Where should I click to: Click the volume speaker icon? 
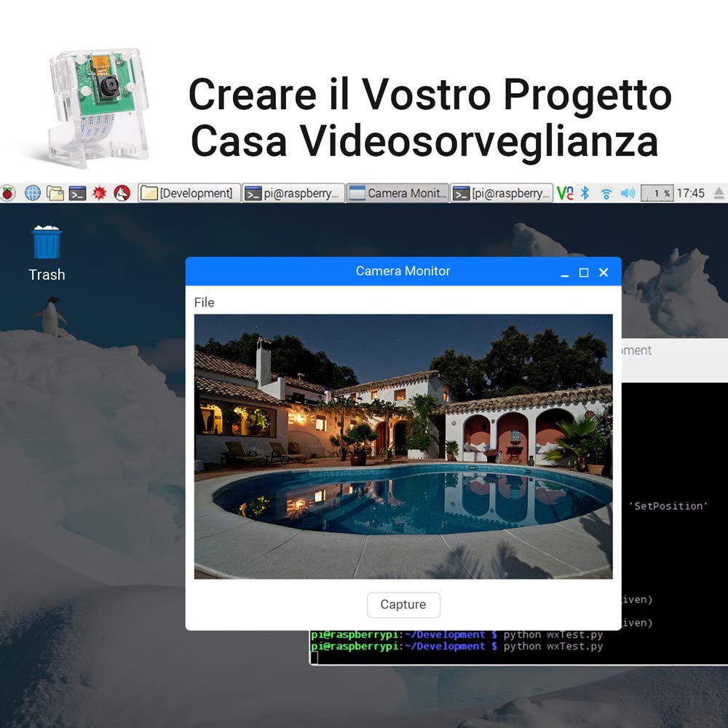coord(628,193)
